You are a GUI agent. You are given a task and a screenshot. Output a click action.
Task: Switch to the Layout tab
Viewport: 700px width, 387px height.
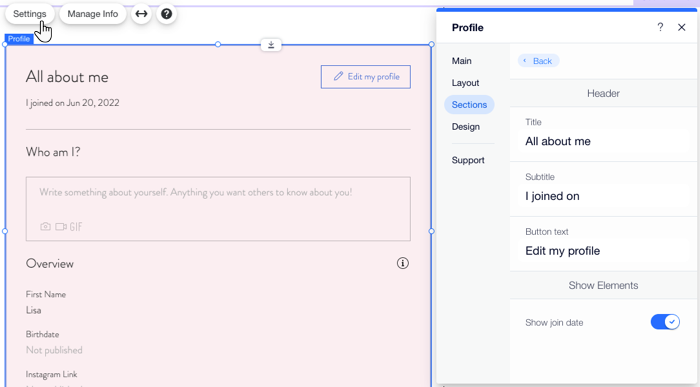coord(465,83)
